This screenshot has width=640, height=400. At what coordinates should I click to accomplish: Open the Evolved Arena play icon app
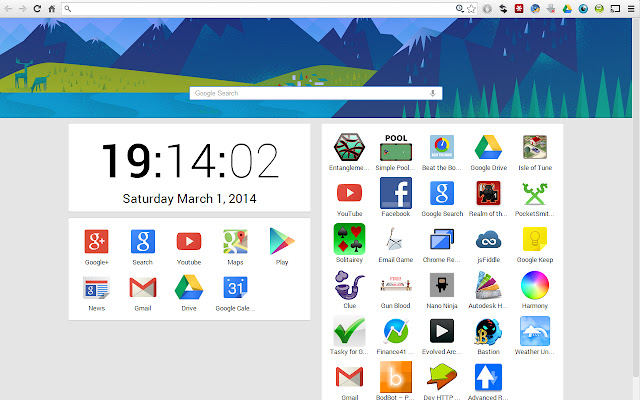tap(442, 331)
